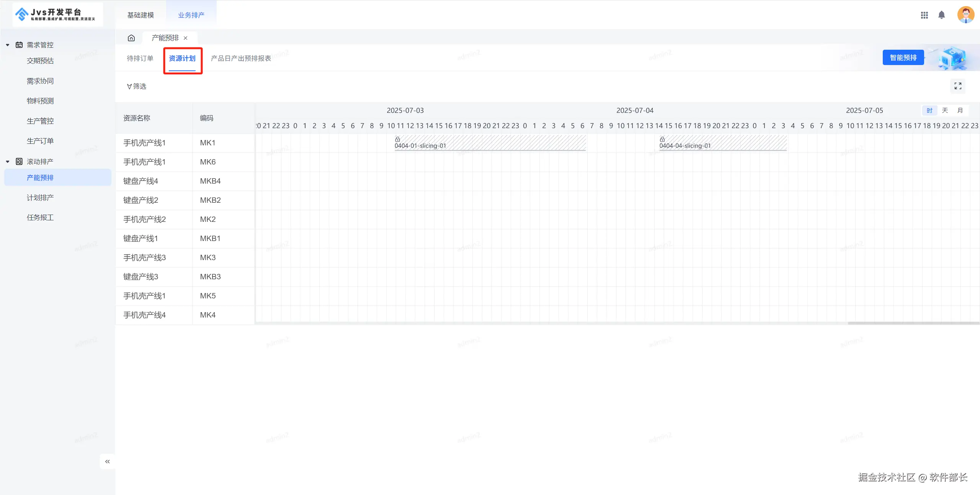Expand the 筛选 filter panel

click(x=137, y=86)
